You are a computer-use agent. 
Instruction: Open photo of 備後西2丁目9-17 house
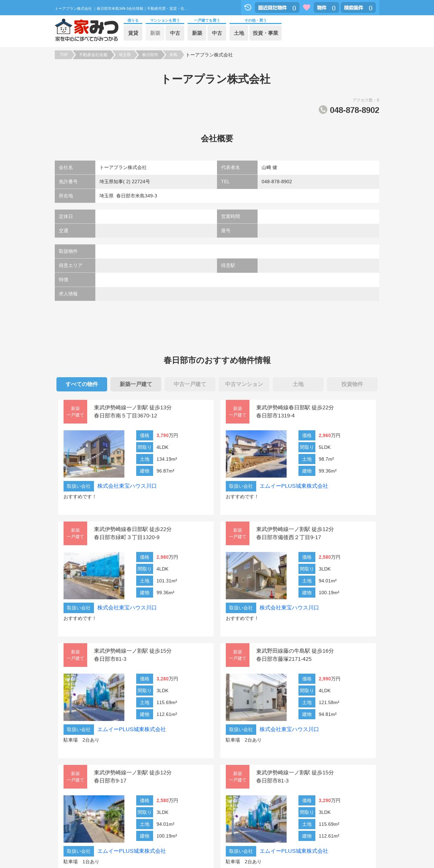point(256,576)
